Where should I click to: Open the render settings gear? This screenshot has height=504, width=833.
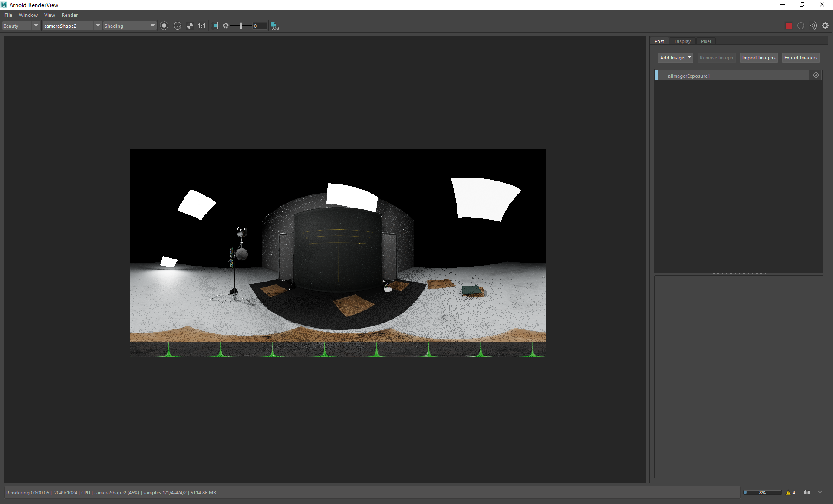point(825,26)
